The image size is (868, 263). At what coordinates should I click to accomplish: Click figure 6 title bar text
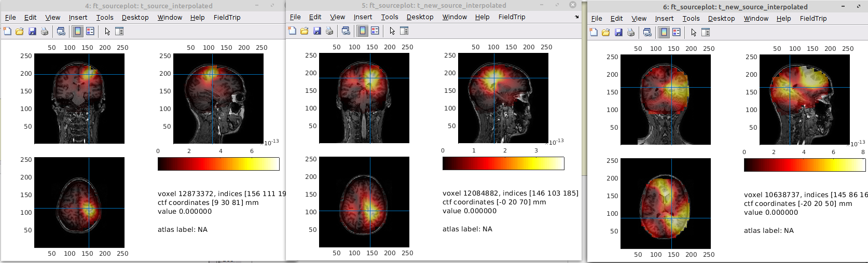tap(735, 7)
